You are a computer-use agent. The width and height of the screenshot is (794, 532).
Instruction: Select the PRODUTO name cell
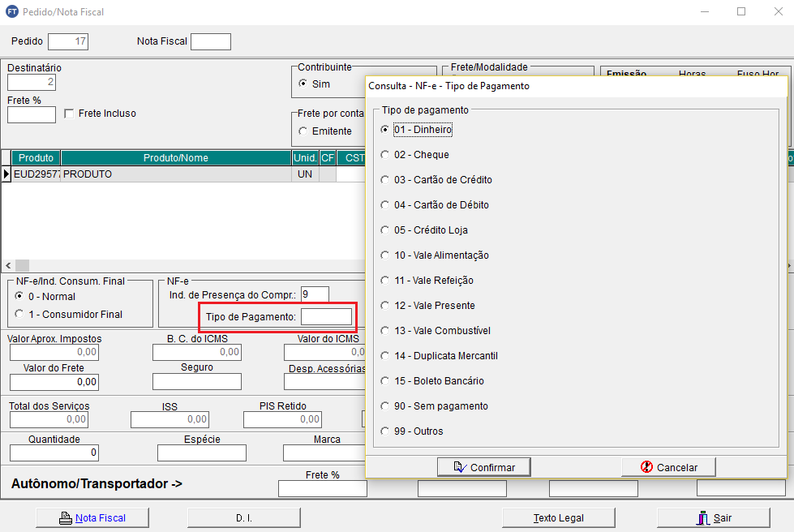point(176,174)
